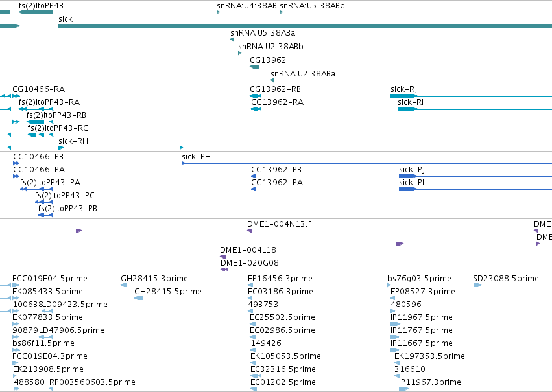
Task: Click the sick-RJ transcript exon
Action: click(x=404, y=96)
